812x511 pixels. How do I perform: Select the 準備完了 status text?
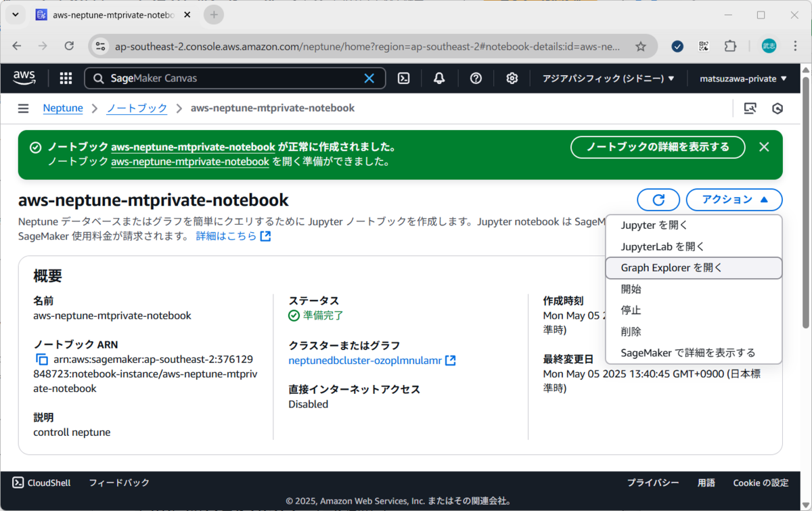323,315
